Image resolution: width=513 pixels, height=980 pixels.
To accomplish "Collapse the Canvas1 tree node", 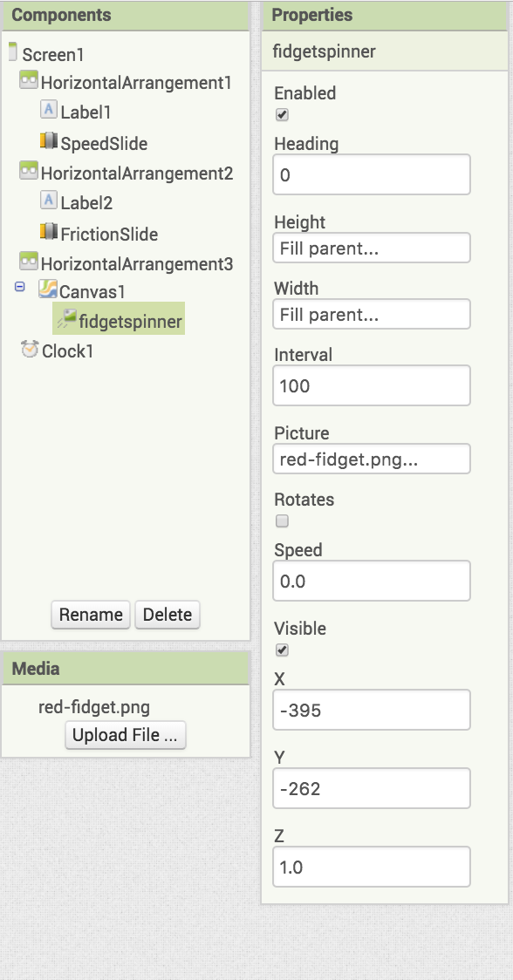I will click(20, 287).
